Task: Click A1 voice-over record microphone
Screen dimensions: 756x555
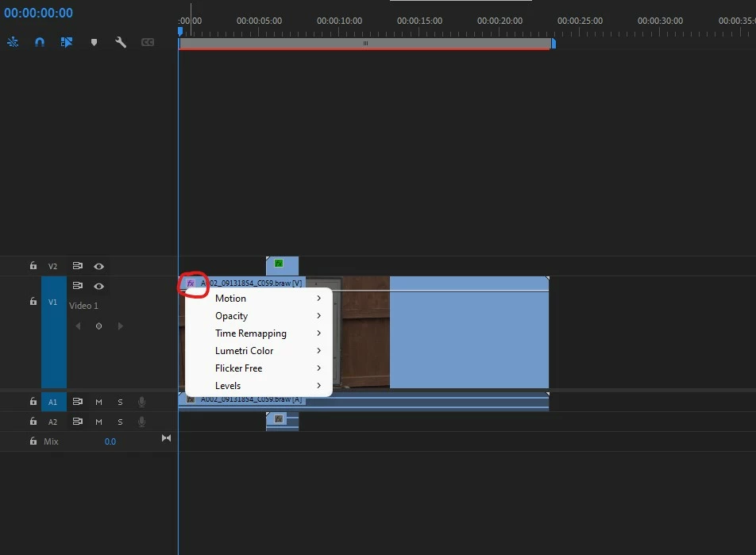Action: tap(141, 402)
